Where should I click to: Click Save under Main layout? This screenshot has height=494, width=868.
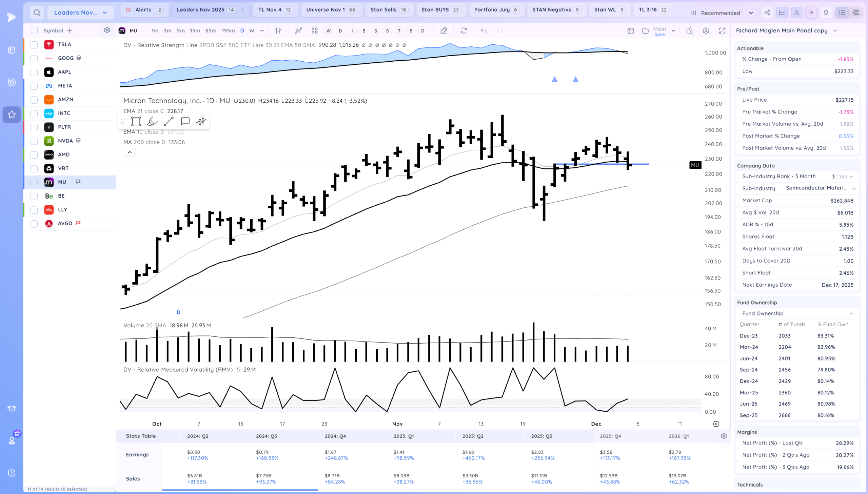[x=659, y=35]
